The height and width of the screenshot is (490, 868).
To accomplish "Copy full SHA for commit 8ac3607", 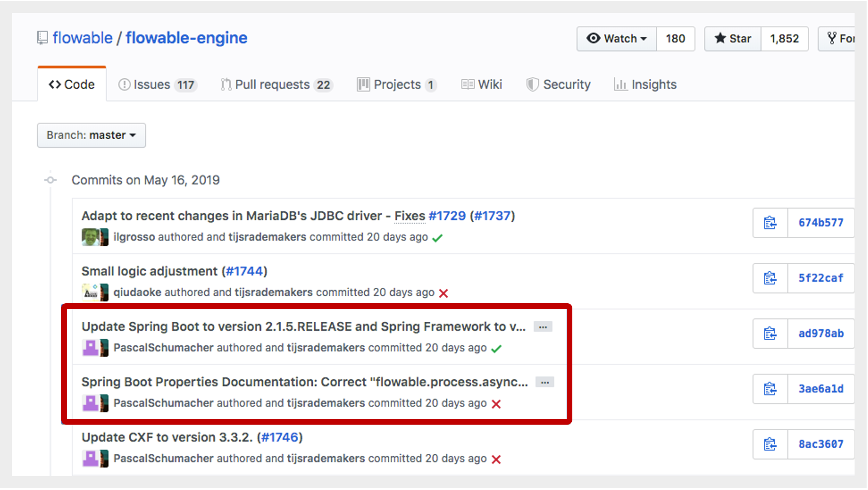I will (x=770, y=445).
